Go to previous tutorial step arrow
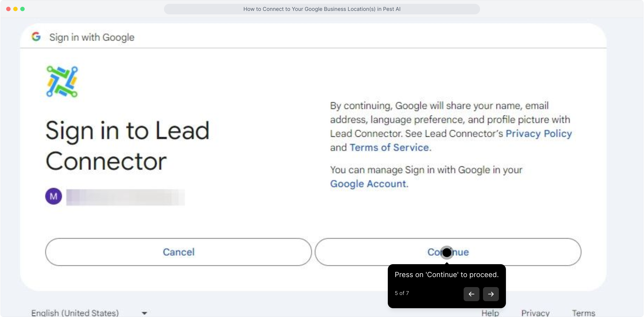This screenshot has height=317, width=644. click(x=471, y=294)
